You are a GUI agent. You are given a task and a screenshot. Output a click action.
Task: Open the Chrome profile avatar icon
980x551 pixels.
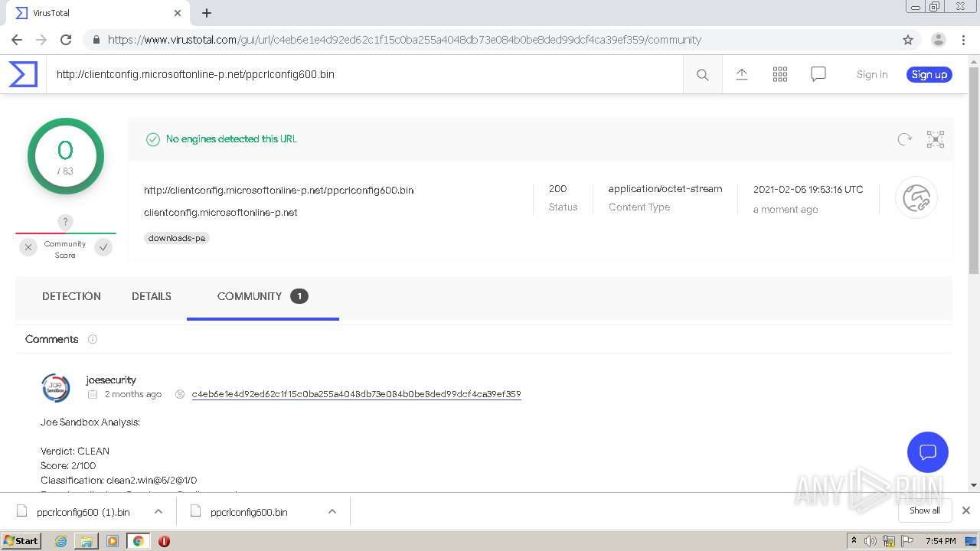coord(939,40)
